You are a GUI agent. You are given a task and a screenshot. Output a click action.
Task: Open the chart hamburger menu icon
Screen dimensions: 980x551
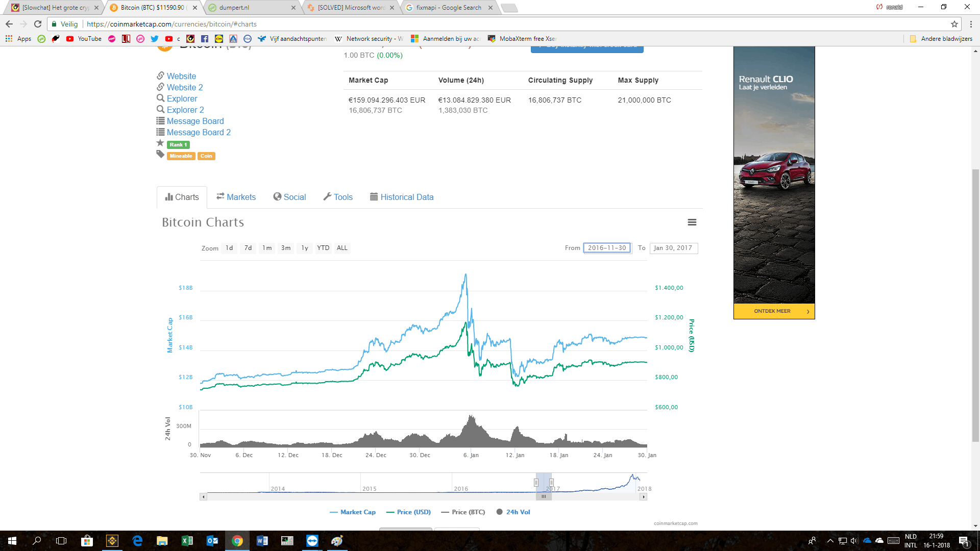692,222
